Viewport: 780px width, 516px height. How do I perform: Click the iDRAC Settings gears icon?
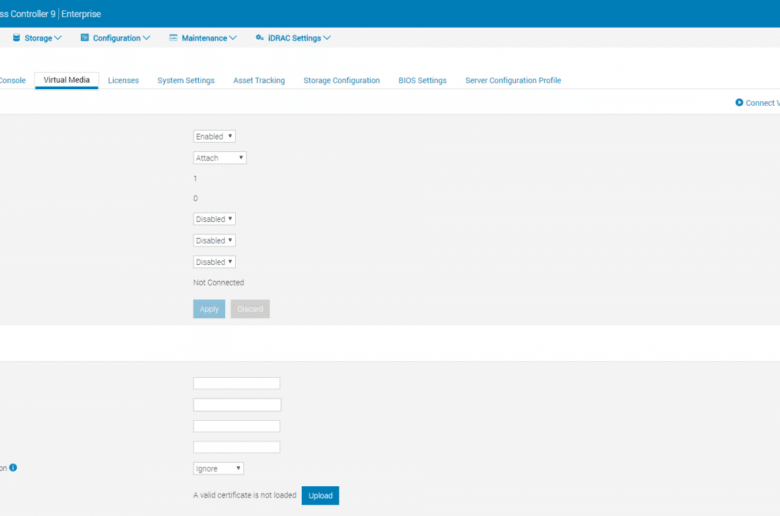(260, 38)
